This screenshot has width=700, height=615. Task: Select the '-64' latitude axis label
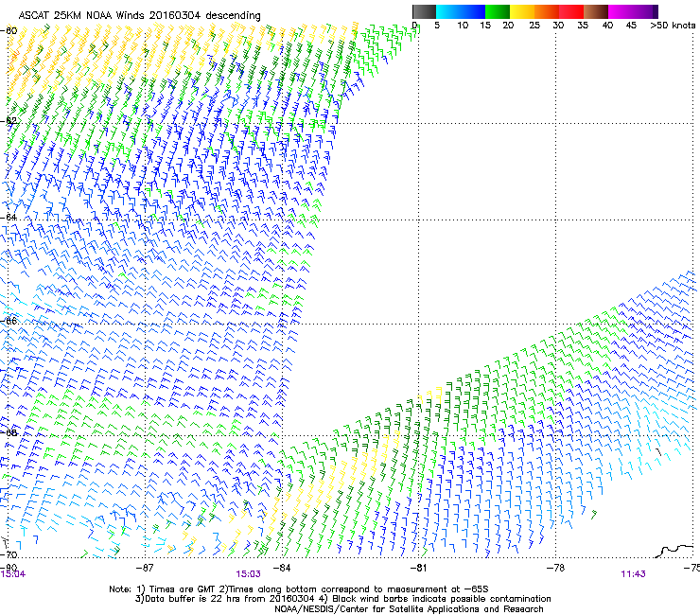pyautogui.click(x=9, y=217)
